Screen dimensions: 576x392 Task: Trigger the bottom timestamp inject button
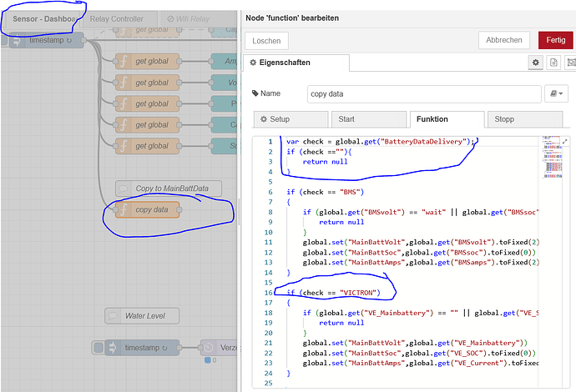99,348
